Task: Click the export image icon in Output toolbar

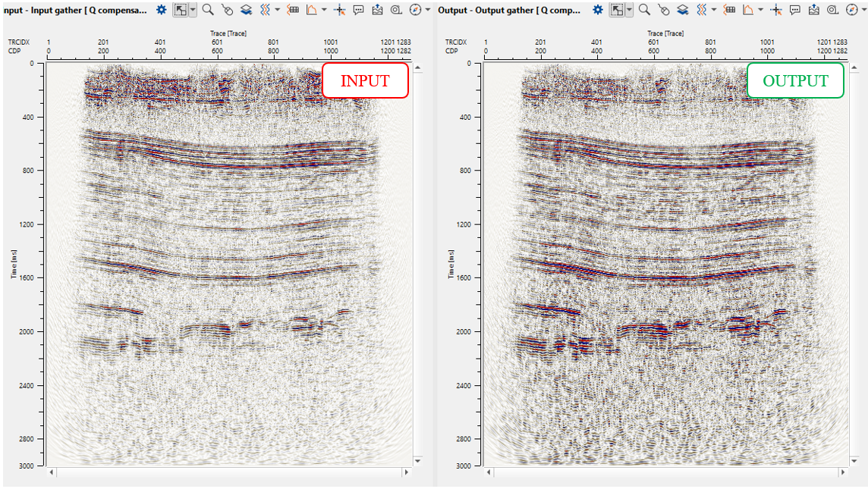Action: tap(814, 10)
